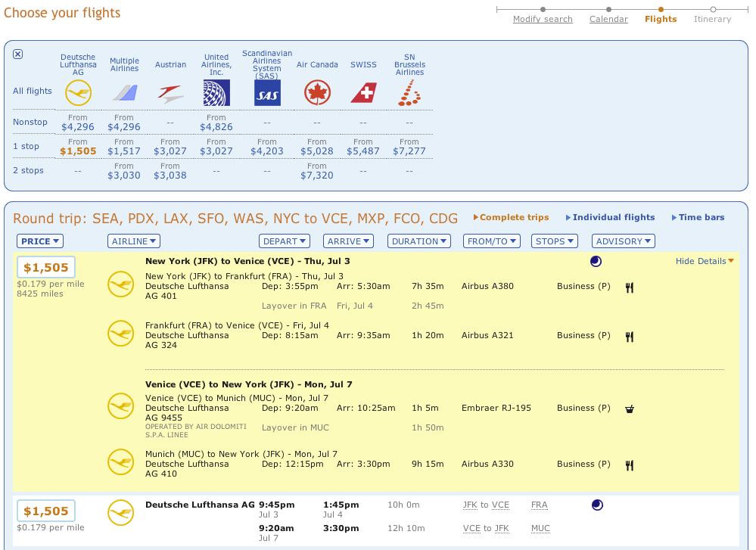Filter by Nonstop row label
The width and height of the screenshot is (756, 550).
(x=30, y=122)
